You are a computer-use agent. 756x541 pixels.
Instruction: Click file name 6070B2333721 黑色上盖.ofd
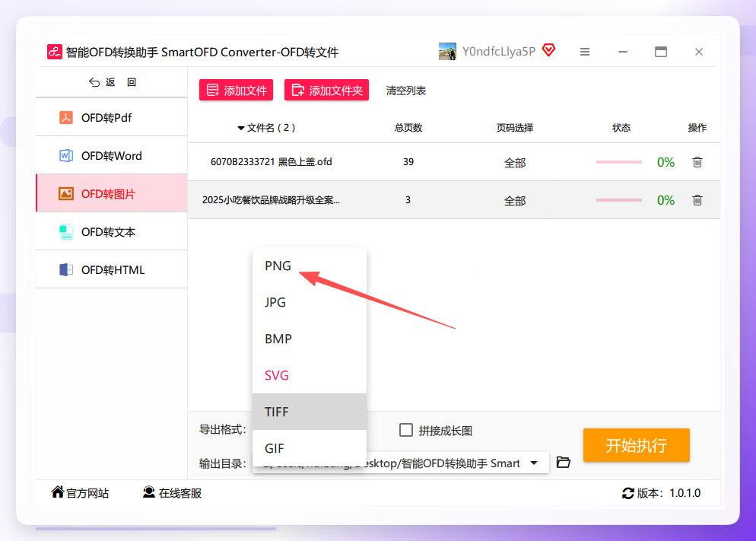[x=272, y=162]
